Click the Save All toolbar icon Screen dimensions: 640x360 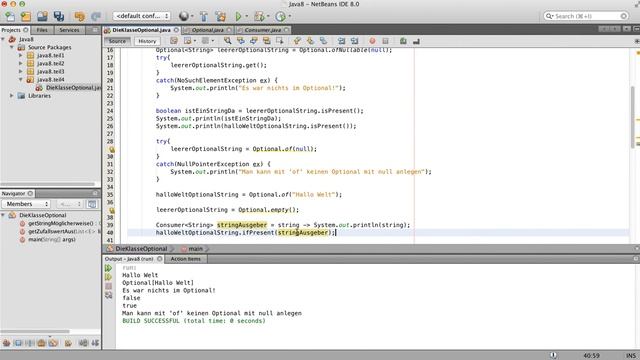[59, 16]
